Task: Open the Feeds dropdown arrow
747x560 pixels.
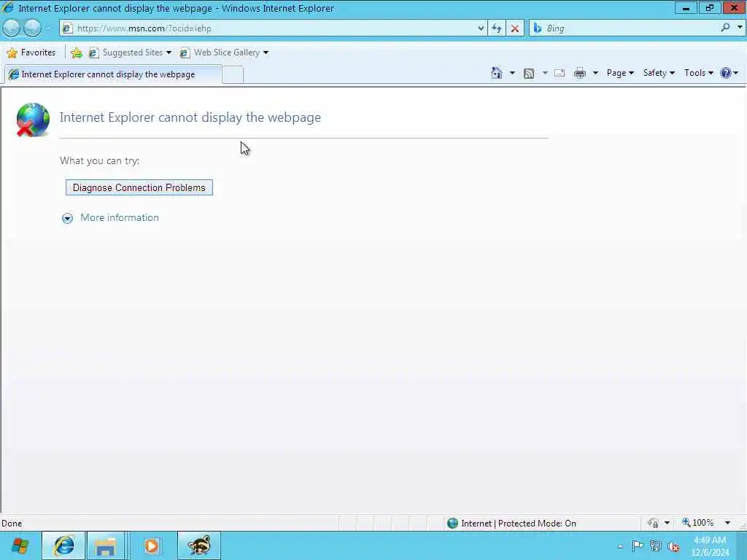Action: click(545, 73)
